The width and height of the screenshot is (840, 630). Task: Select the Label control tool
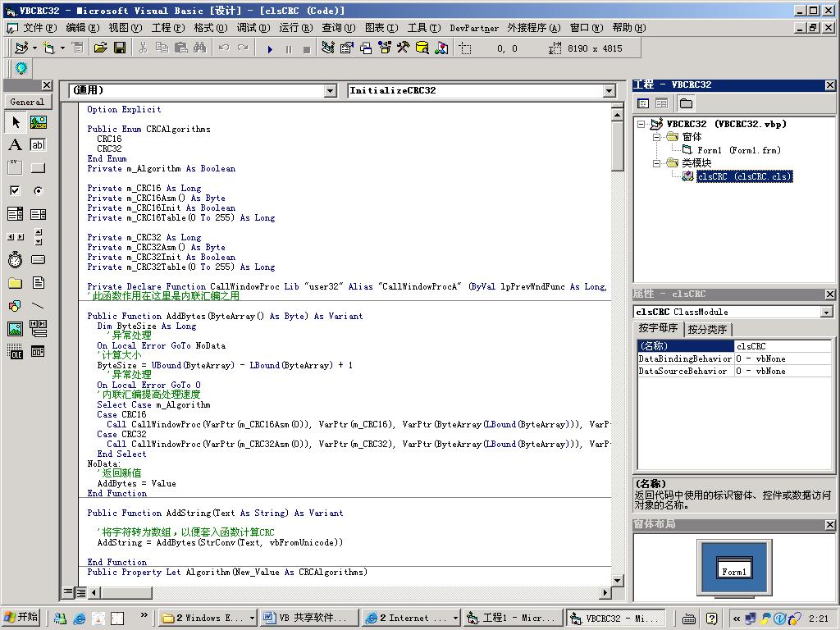click(x=15, y=144)
